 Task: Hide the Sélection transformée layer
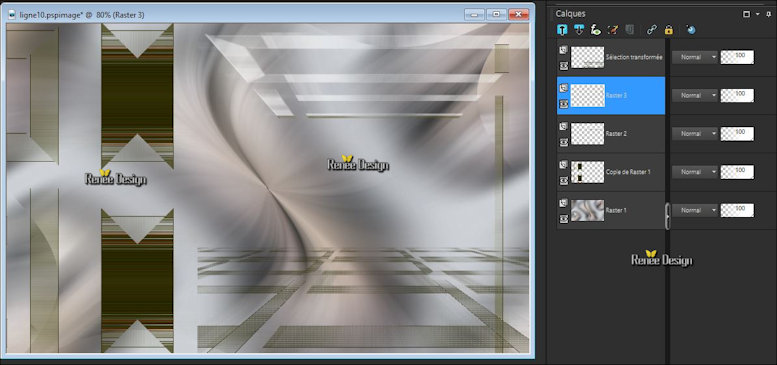(563, 66)
